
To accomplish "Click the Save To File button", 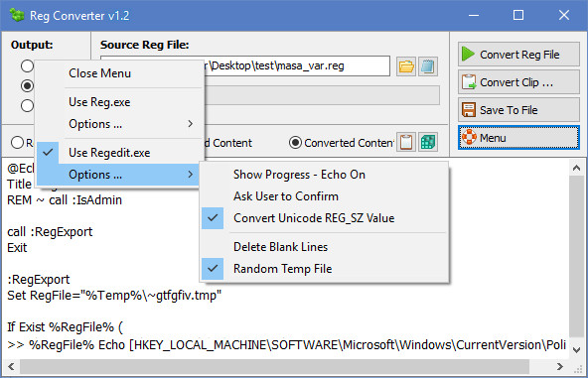I will tap(518, 110).
